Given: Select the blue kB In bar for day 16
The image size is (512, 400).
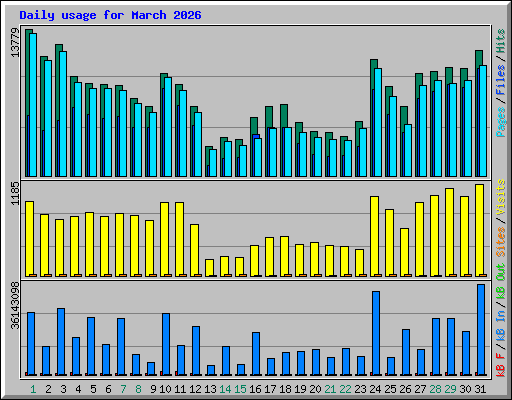Looking at the screenshot, I should click(x=256, y=354).
